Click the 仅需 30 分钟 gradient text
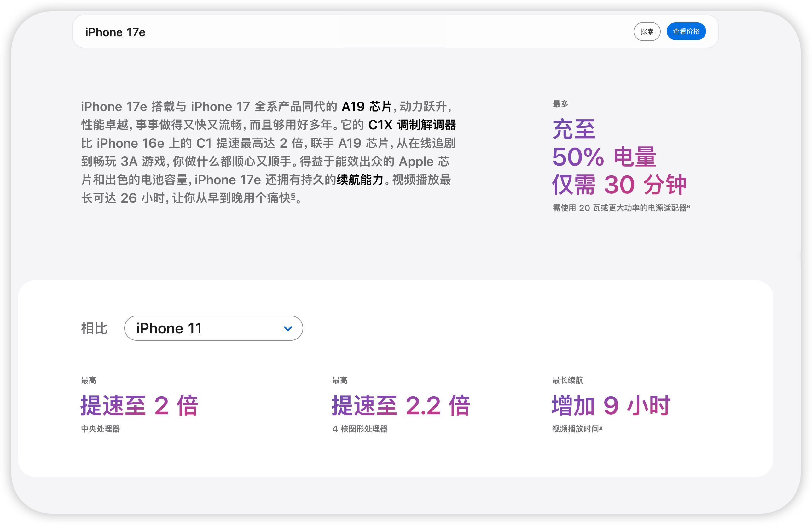Image resolution: width=812 pixels, height=525 pixels. (619, 185)
